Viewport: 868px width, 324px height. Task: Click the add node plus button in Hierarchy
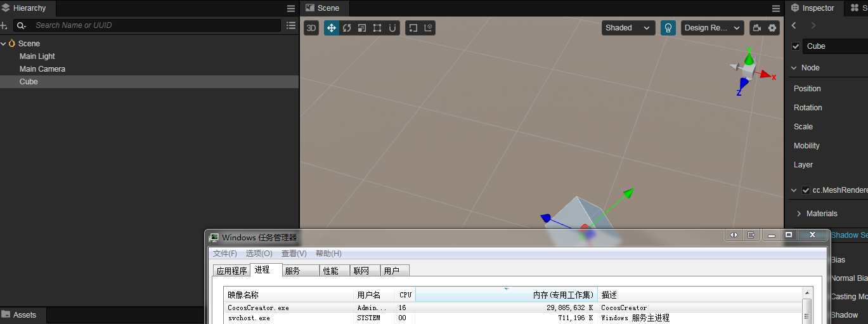tap(4, 25)
